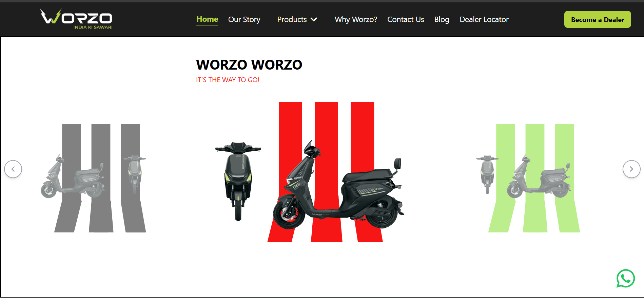Go to Why Worzo? page

[x=356, y=20]
